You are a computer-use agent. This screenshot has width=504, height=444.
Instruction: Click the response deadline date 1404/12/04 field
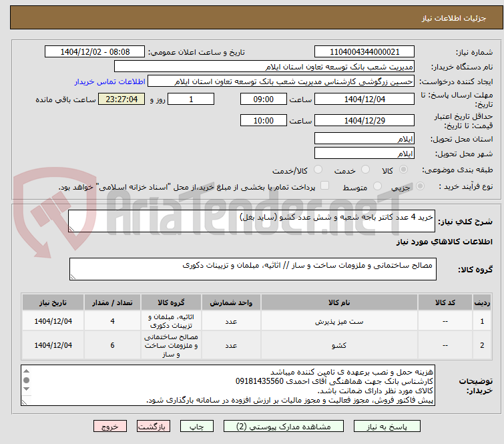(x=364, y=99)
